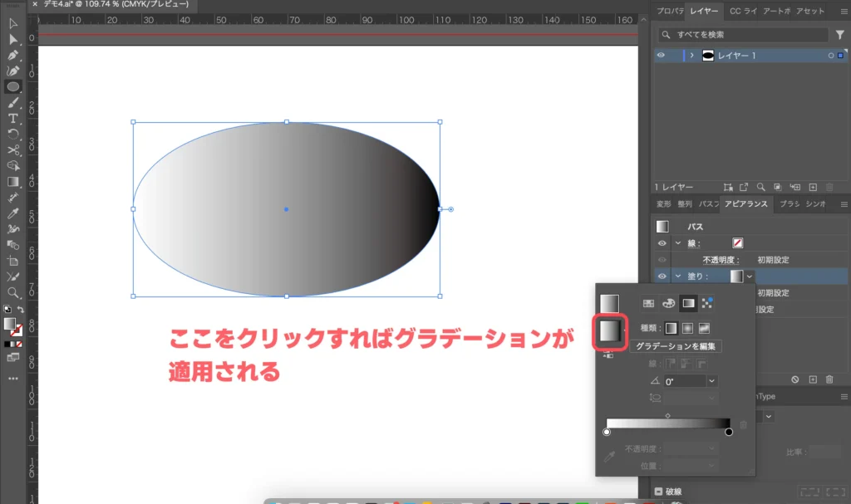Hide レイヤー 1 with its visibility eye
The image size is (851, 504).
click(661, 55)
